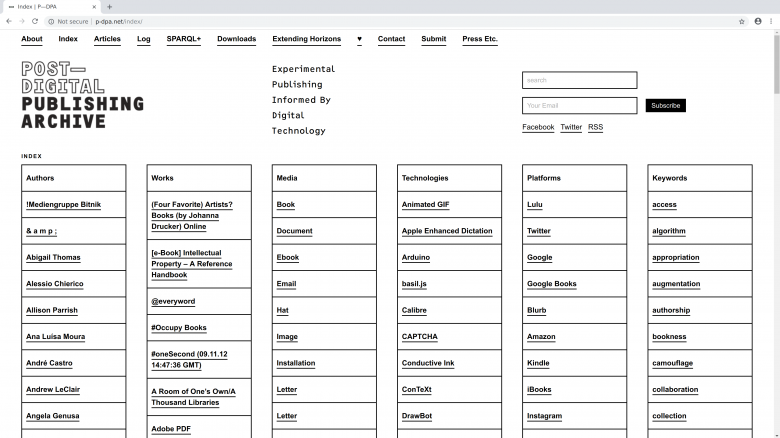Image resolution: width=780 pixels, height=438 pixels.
Task: Go to the Extending Horizons page
Action: (x=306, y=39)
